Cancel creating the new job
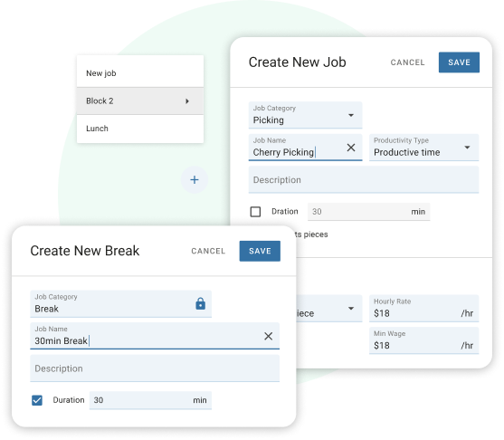504x440 pixels. point(407,62)
